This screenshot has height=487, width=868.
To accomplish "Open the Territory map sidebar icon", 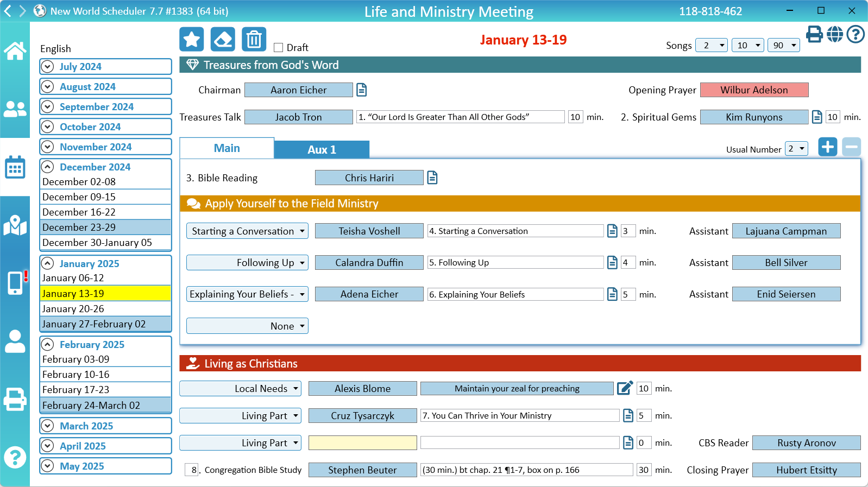I will (15, 225).
